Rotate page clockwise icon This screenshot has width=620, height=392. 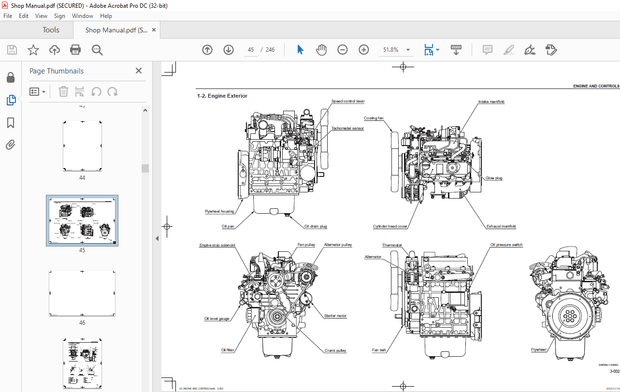113,92
